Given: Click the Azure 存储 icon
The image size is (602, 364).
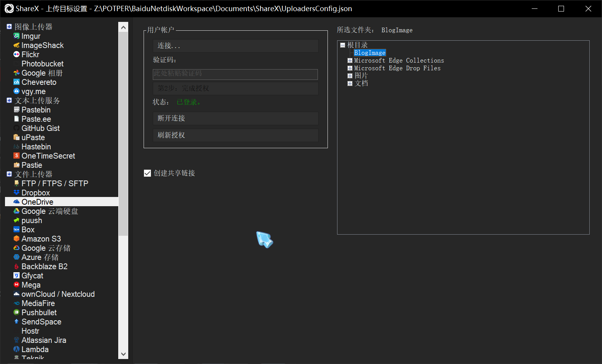Looking at the screenshot, I should point(17,257).
